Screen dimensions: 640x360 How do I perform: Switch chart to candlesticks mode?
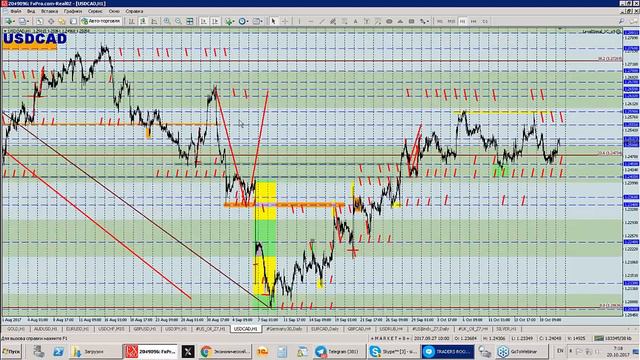[143, 21]
